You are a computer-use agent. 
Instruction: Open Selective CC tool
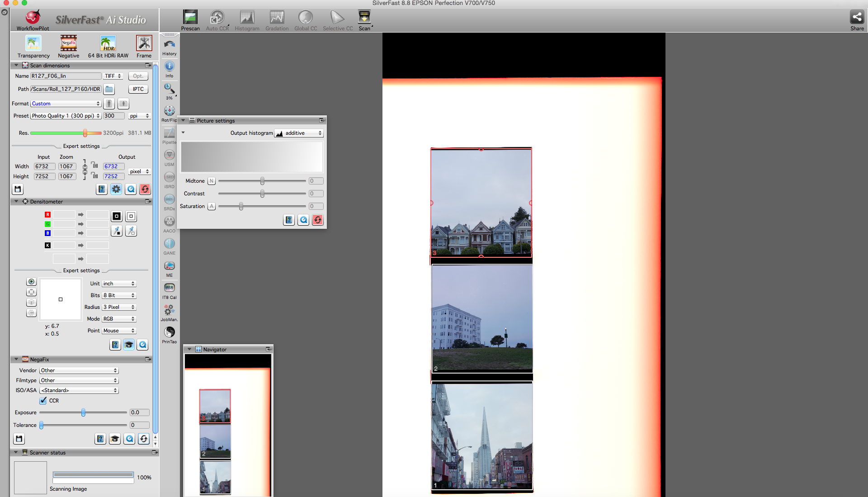click(338, 20)
